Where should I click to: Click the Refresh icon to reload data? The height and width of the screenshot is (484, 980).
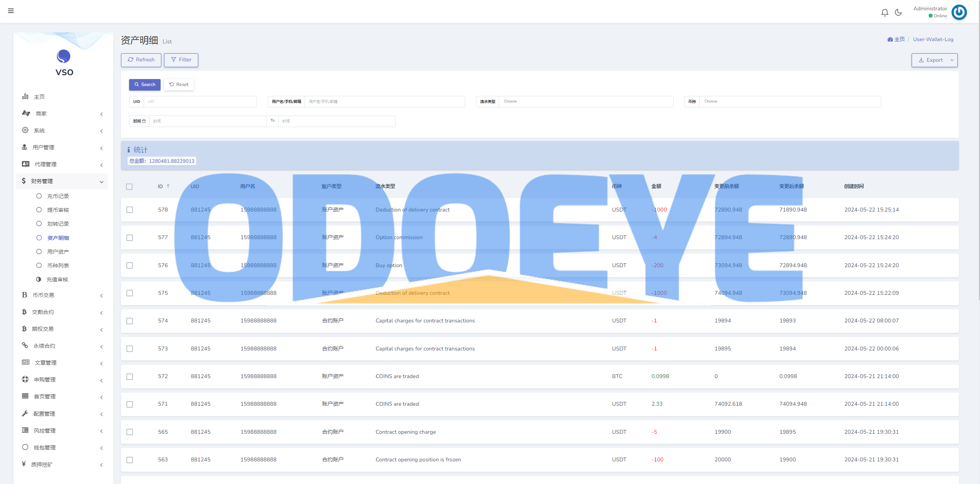(141, 59)
